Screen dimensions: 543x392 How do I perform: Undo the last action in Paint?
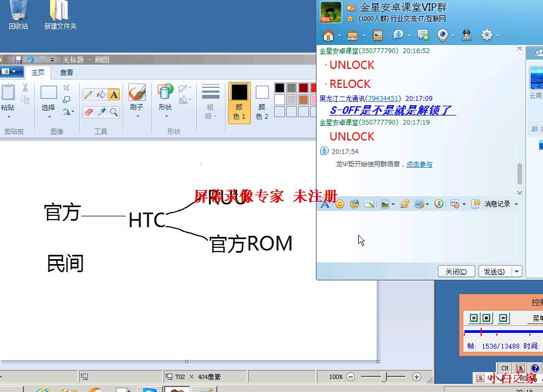pyautogui.click(x=30, y=60)
